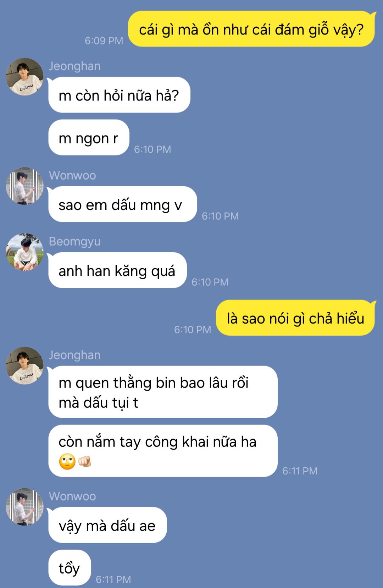Tap the 'm quen thằng bin bao lâu rồi' message
The image size is (383, 588).
tap(163, 392)
